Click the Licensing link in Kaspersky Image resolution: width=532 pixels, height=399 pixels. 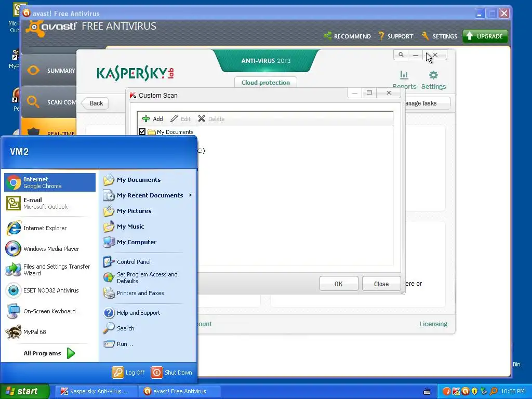433,324
